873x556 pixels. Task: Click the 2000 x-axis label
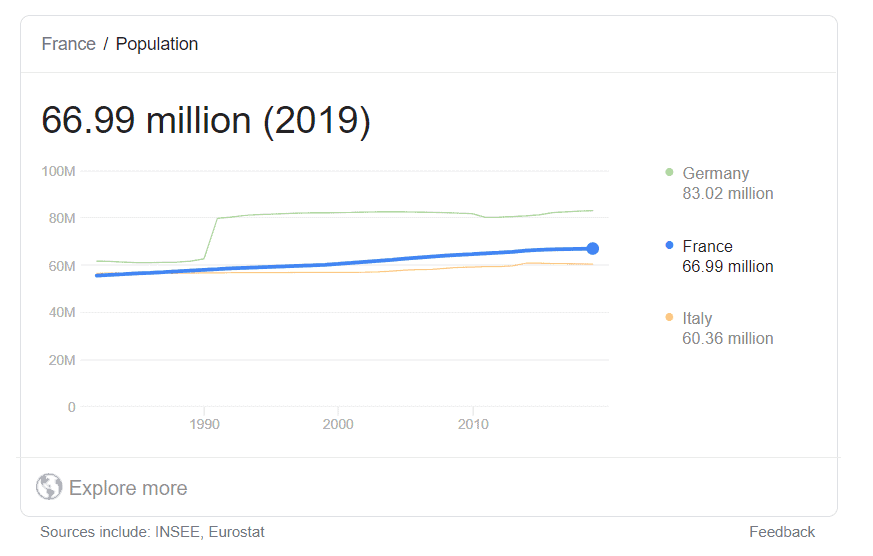click(338, 424)
